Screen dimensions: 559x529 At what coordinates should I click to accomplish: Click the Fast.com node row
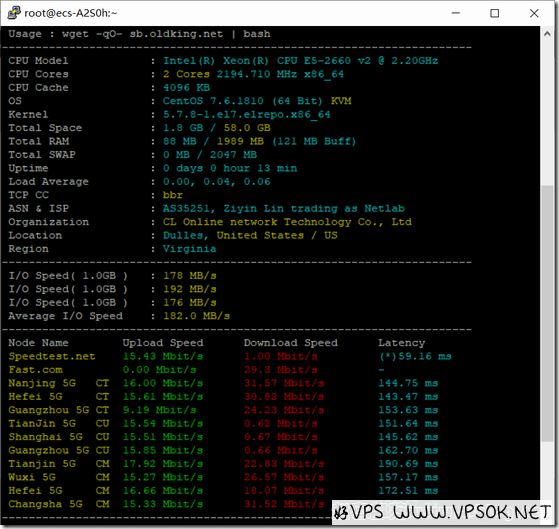click(230, 370)
